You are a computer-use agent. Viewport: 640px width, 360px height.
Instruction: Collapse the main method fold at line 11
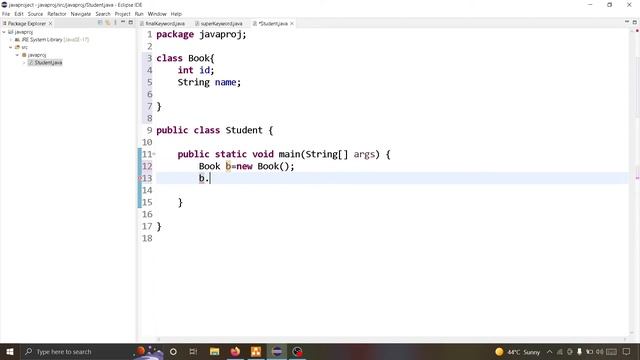click(154, 154)
